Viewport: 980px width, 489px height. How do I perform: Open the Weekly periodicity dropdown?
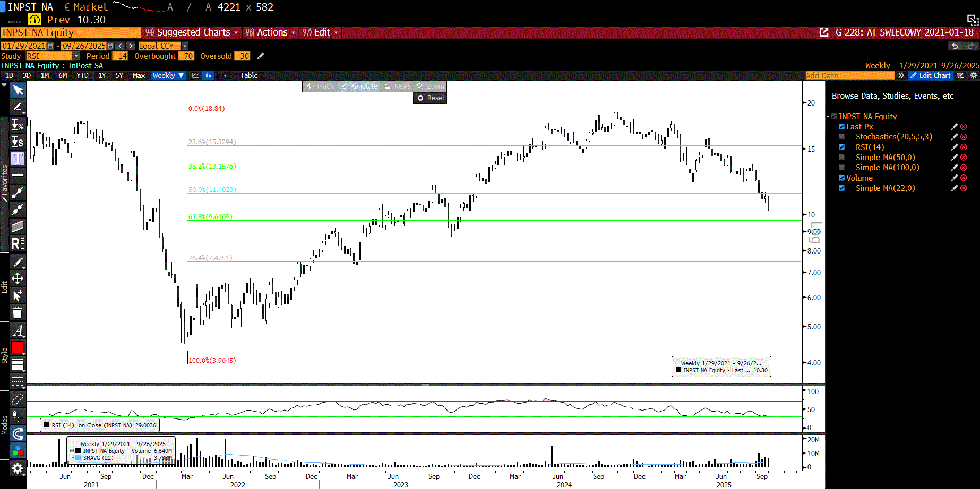[168, 75]
